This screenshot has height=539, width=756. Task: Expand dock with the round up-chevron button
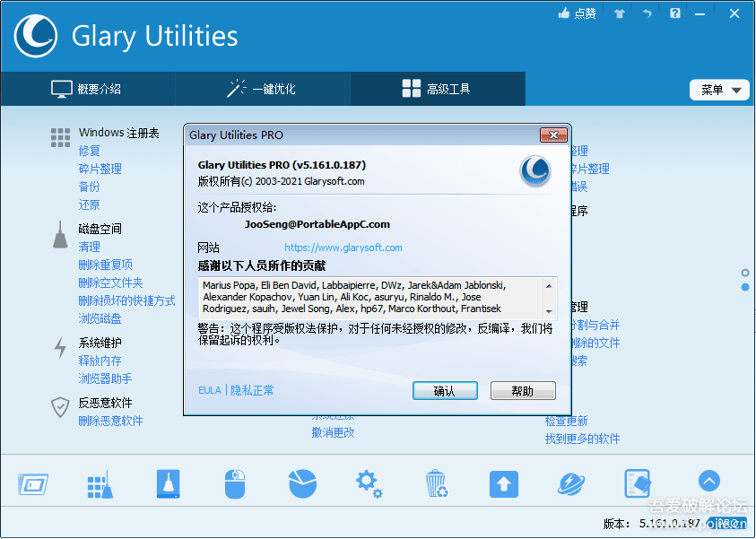coord(709,481)
